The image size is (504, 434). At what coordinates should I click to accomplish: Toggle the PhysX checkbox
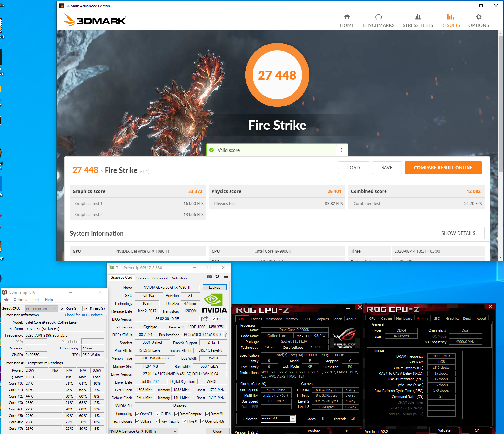click(184, 421)
